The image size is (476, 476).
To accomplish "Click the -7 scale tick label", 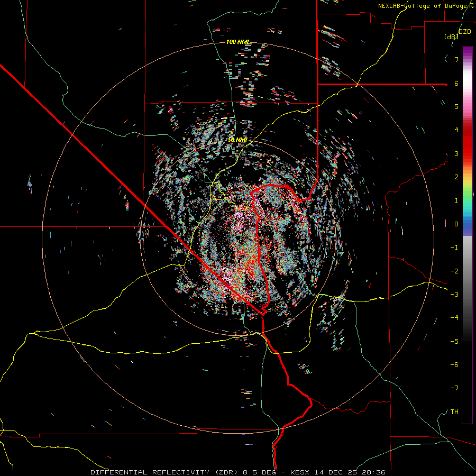I will [454, 388].
